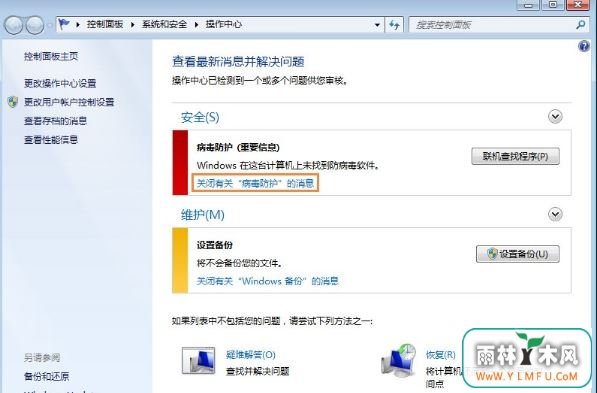Click the search magnifier icon
The width and height of the screenshot is (597, 393).
[x=581, y=25]
